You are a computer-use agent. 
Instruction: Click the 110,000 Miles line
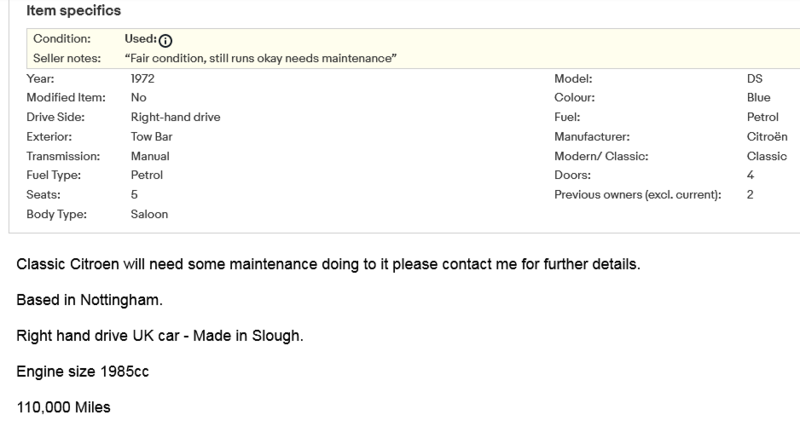[x=63, y=406]
